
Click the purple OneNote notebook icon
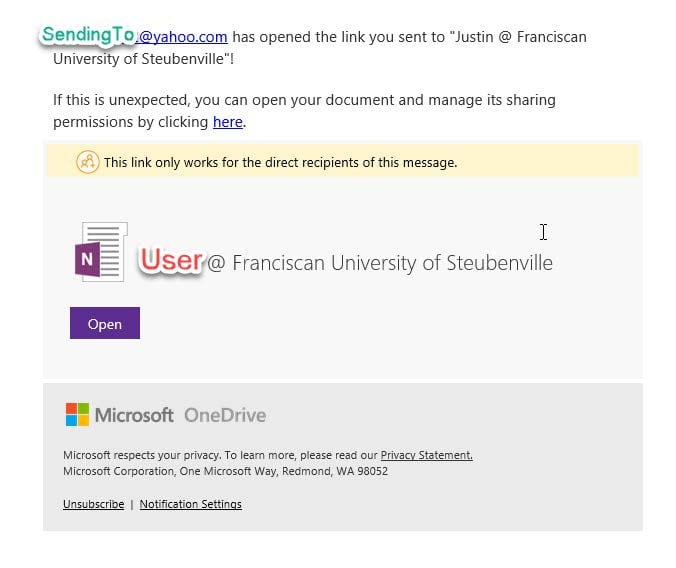101,252
